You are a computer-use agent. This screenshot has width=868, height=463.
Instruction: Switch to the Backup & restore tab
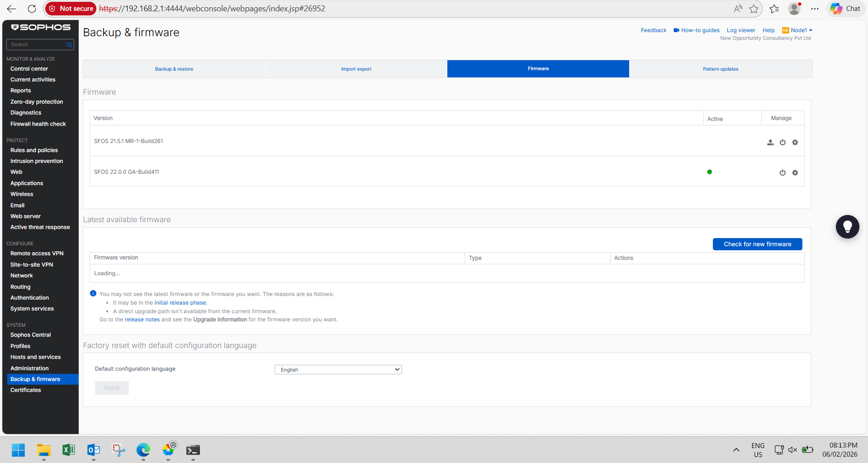[174, 69]
